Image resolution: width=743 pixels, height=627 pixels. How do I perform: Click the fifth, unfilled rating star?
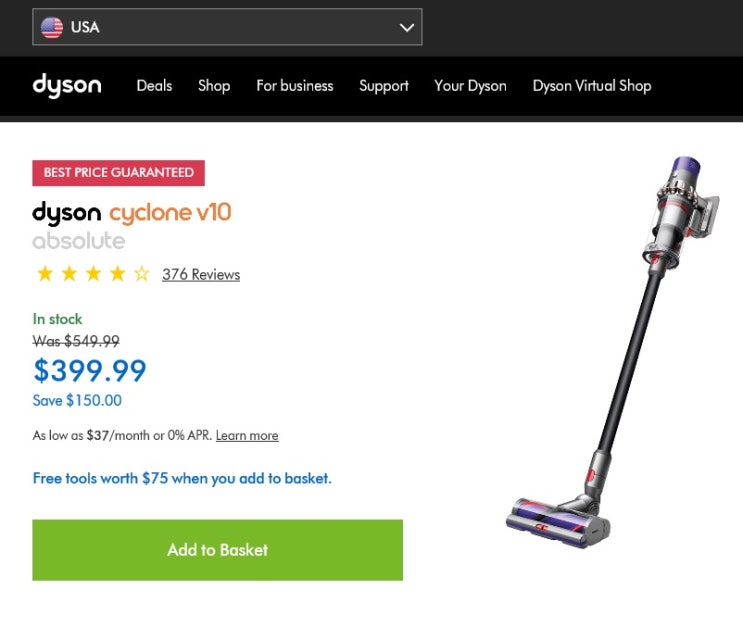click(x=141, y=274)
